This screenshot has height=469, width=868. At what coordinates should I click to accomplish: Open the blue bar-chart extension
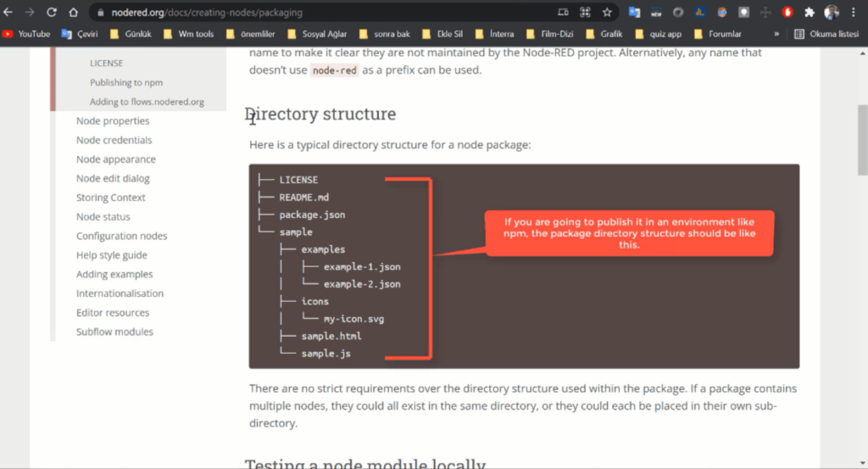pos(699,12)
